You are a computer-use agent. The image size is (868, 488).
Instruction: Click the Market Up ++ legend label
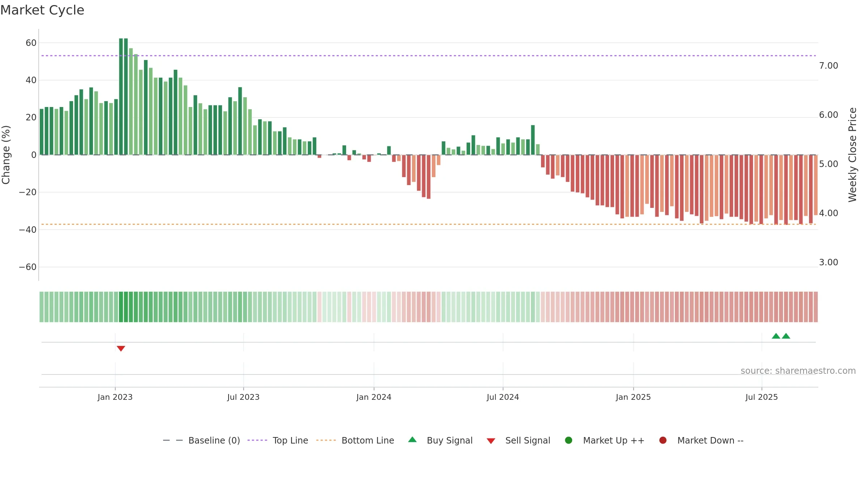coord(614,440)
